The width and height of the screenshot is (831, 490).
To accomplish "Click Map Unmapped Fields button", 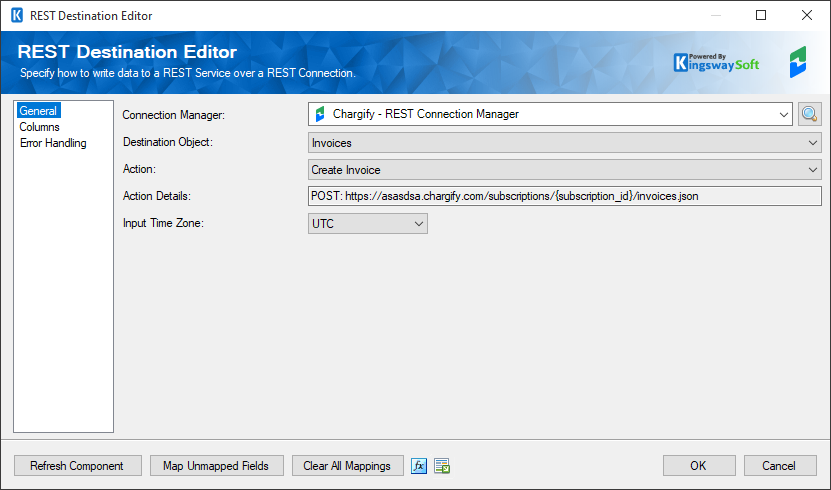I will coord(216,466).
